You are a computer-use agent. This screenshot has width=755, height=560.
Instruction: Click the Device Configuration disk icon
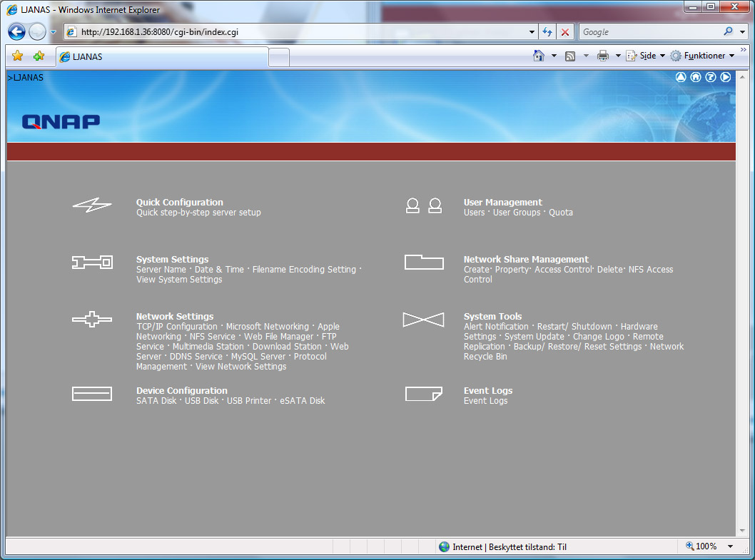click(92, 394)
